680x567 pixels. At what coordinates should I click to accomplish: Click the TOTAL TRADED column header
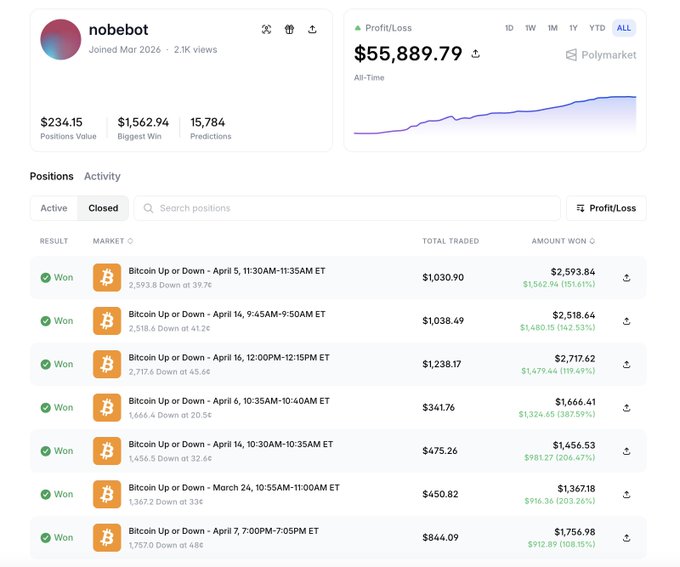(x=451, y=241)
